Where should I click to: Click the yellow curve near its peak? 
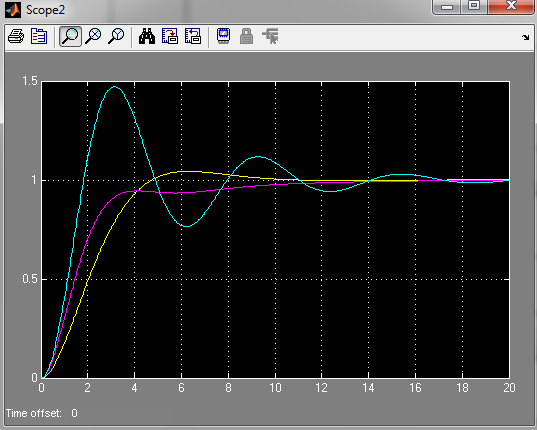(x=188, y=171)
